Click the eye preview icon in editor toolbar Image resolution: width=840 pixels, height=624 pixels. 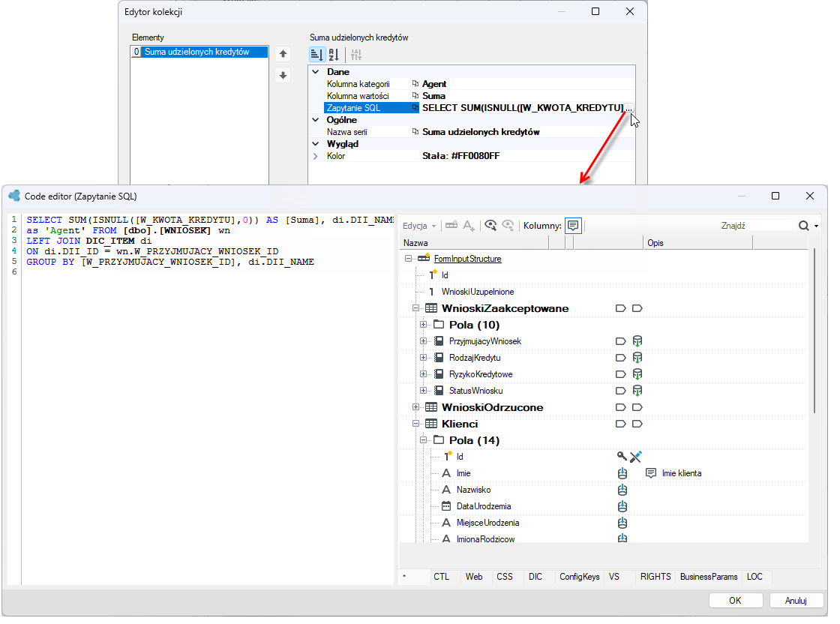[490, 226]
